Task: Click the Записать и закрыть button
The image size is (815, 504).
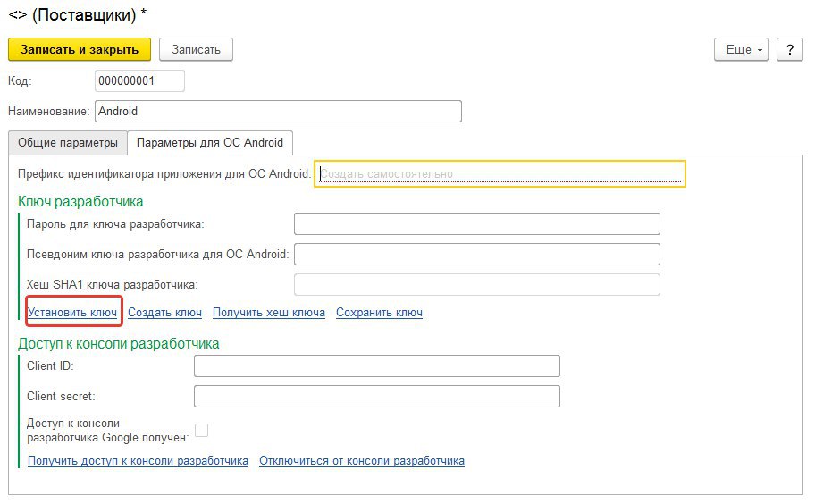Action: [80, 49]
